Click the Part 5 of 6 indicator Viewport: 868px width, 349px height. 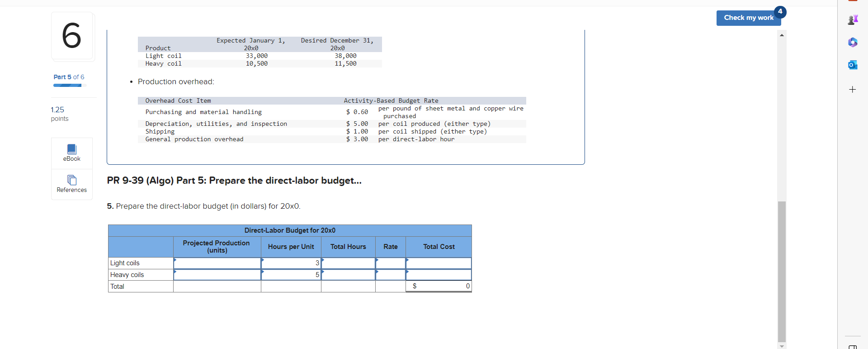[x=69, y=77]
